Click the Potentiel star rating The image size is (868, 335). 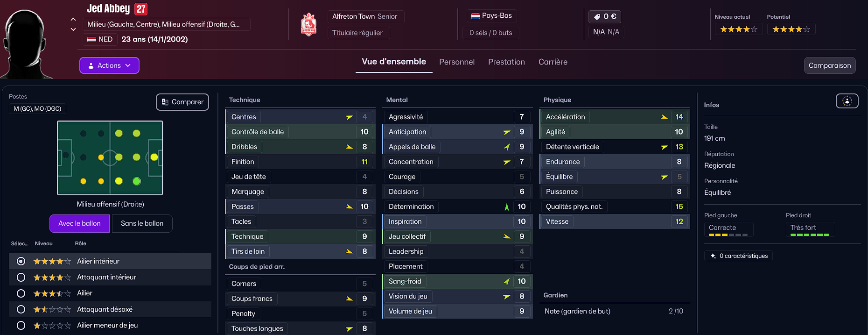pos(791,29)
